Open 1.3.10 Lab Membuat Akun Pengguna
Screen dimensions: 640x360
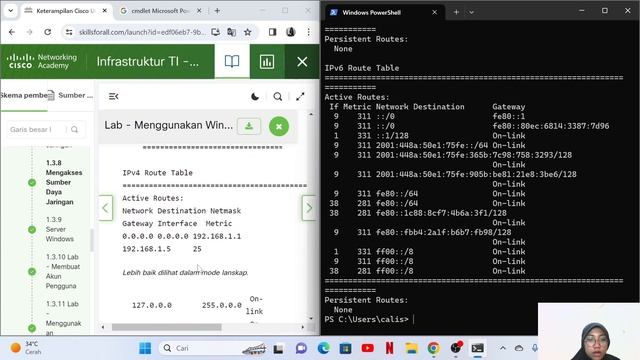63,271
